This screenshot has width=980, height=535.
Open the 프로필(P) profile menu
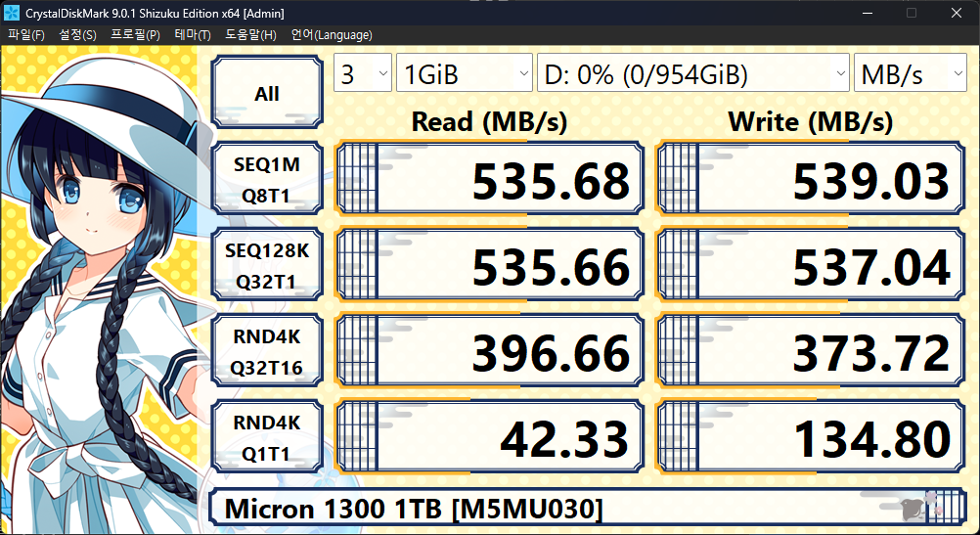pos(135,35)
